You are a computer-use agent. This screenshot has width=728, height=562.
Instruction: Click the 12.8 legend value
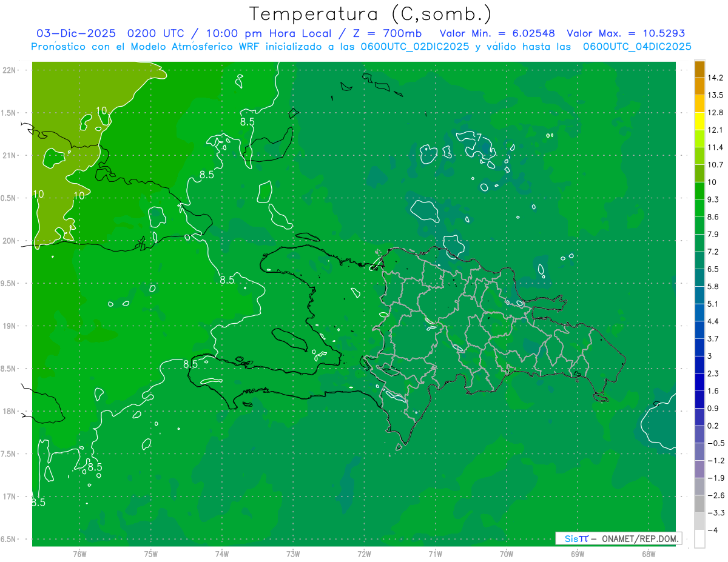coord(715,113)
